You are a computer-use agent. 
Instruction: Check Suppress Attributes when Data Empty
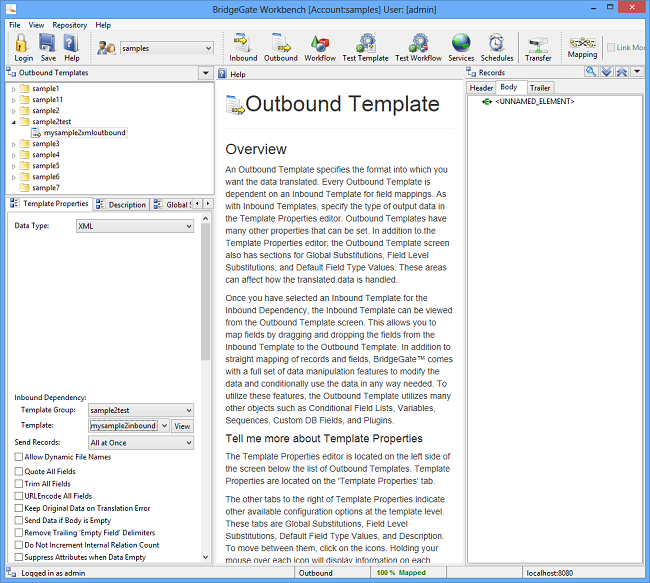(19, 557)
